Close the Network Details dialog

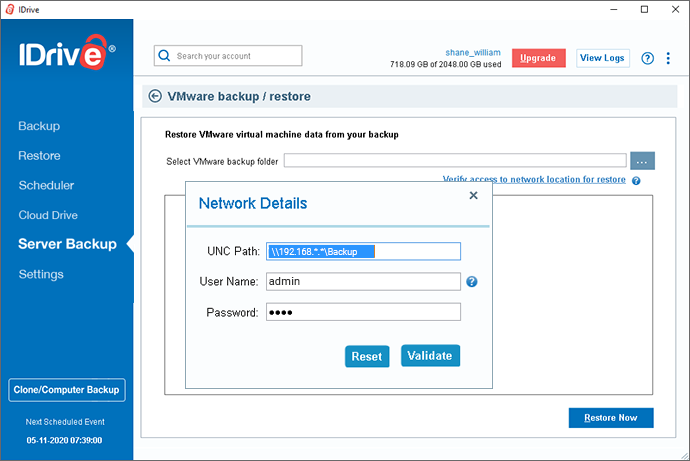tap(473, 195)
